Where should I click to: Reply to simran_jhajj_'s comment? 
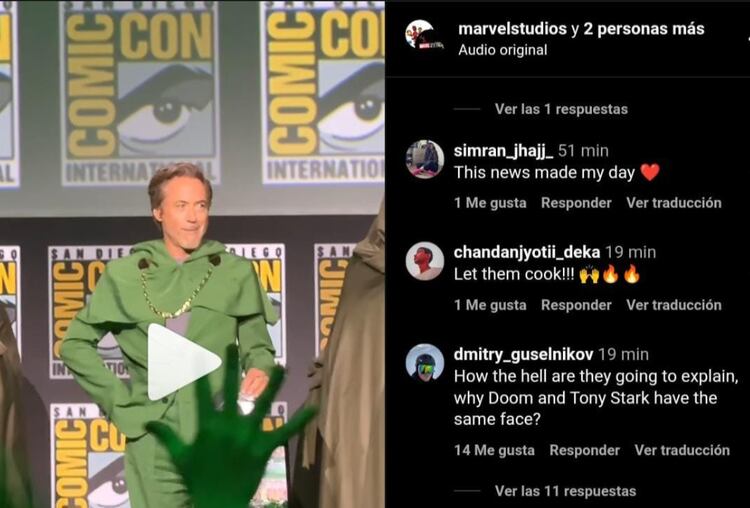[x=576, y=203]
